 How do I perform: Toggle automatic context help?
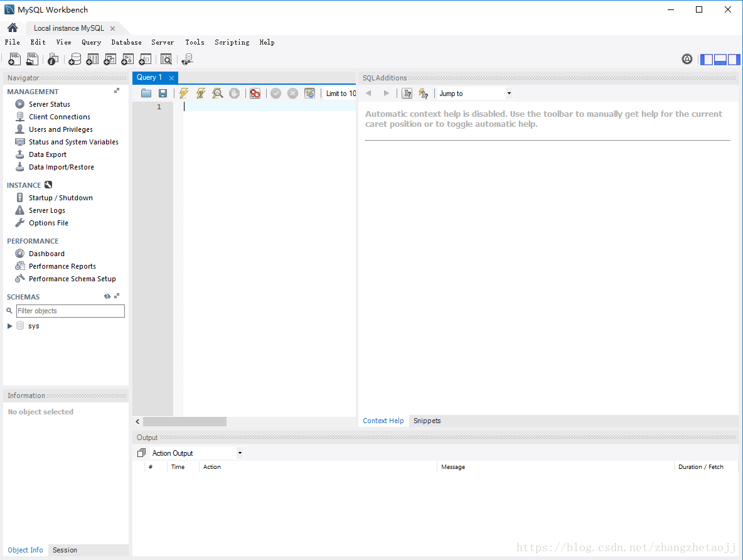click(424, 94)
